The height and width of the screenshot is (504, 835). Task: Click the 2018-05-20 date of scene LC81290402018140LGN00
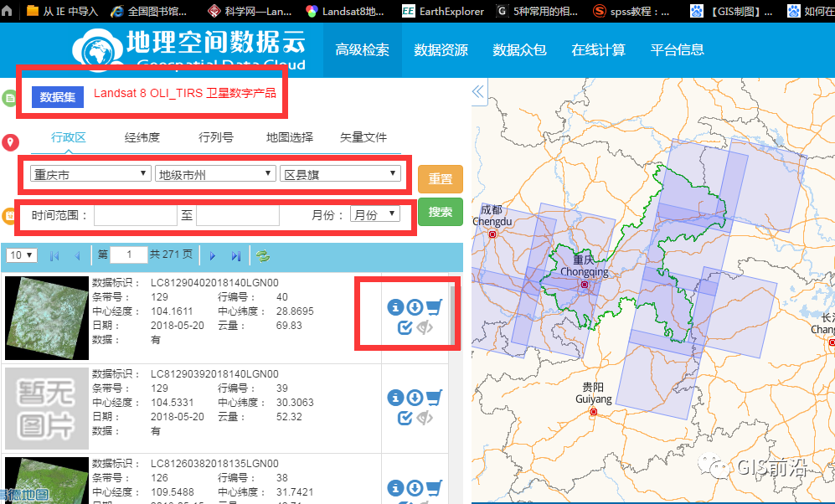pos(177,325)
